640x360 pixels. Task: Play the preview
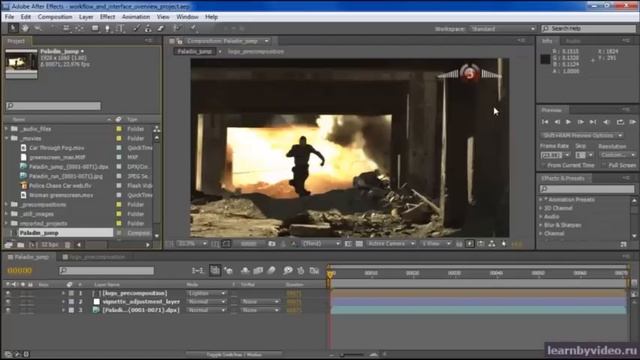[568, 122]
